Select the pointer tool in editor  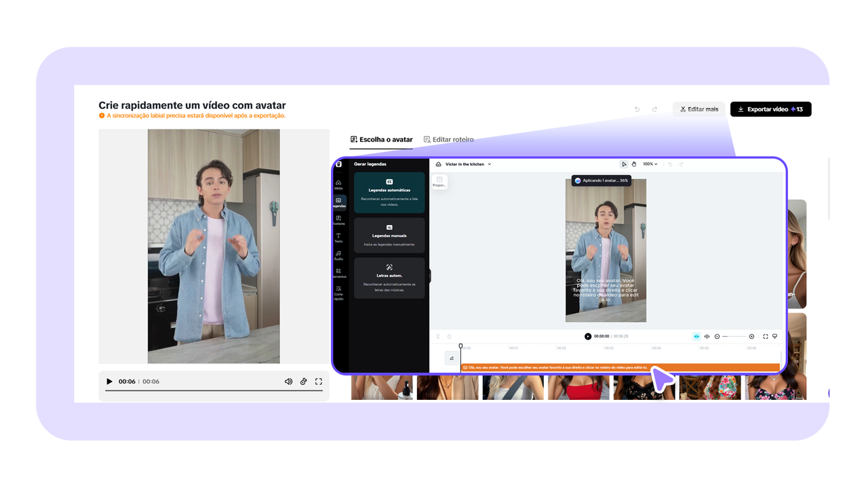pos(624,164)
